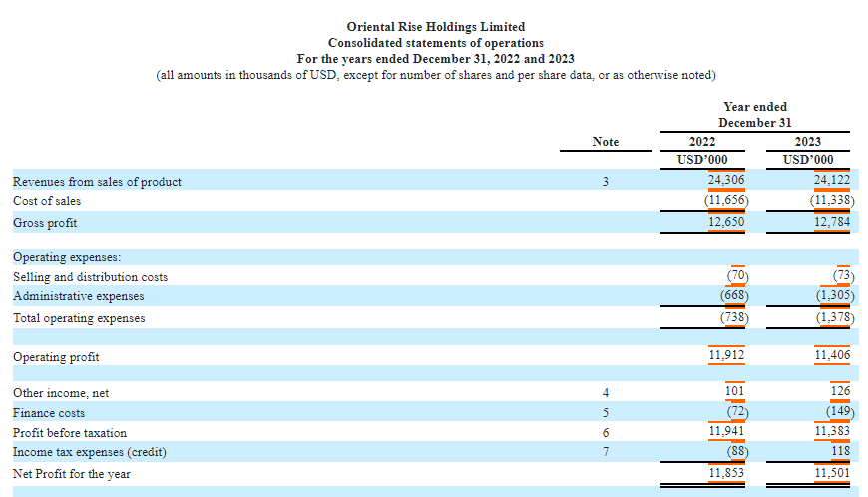Select 2023 finance costs (149)
Screen dimensions: 868x497
coord(840,411)
